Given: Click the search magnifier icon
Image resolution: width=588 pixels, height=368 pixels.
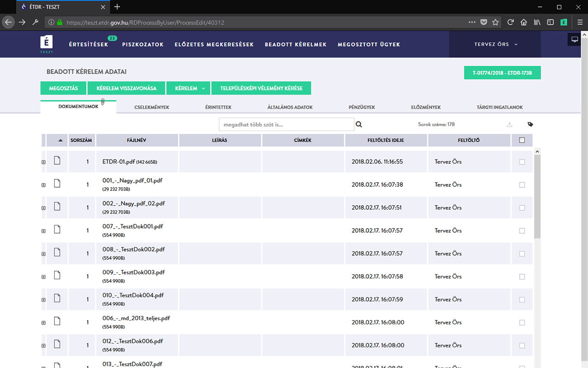Looking at the screenshot, I should pos(359,124).
